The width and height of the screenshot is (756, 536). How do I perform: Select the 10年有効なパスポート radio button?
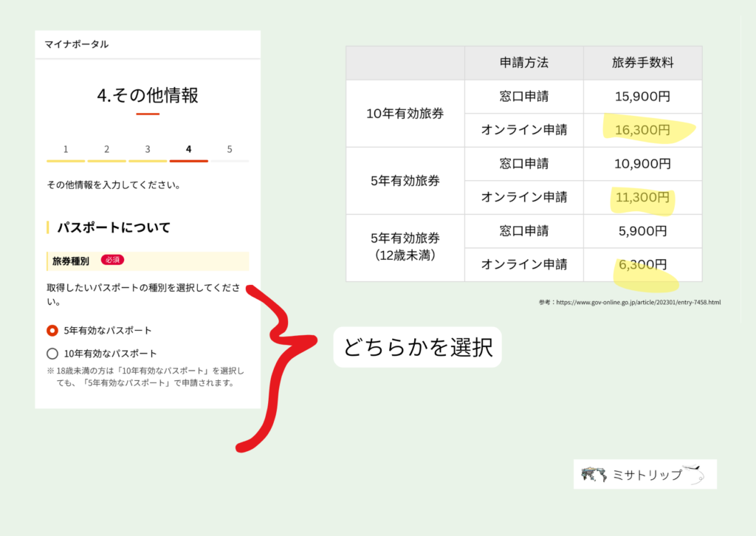click(51, 352)
